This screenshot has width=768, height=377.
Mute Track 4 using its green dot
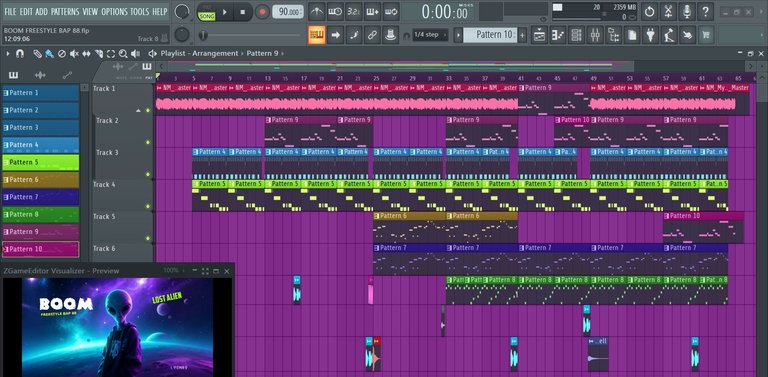click(148, 207)
